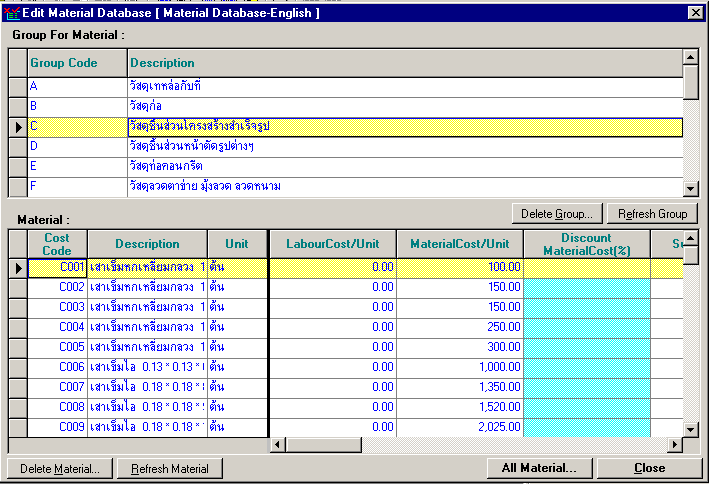Click the row selector for C009

point(18,427)
